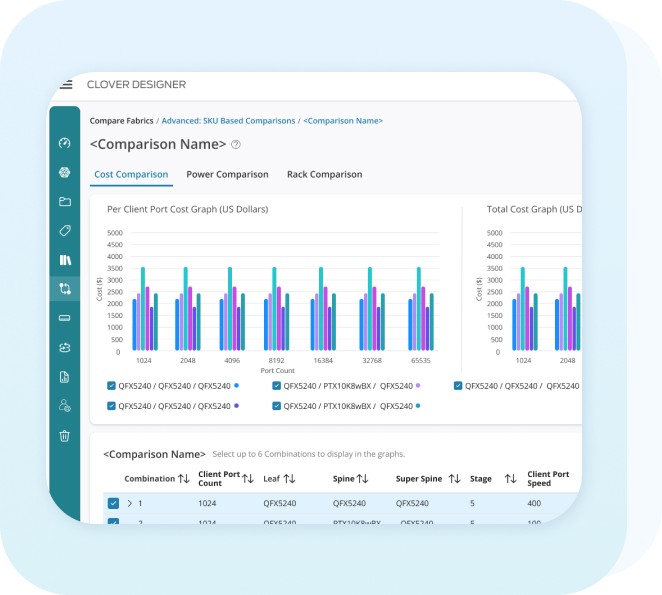Sort table by Stage column arrows
The width and height of the screenshot is (662, 595).
click(510, 478)
